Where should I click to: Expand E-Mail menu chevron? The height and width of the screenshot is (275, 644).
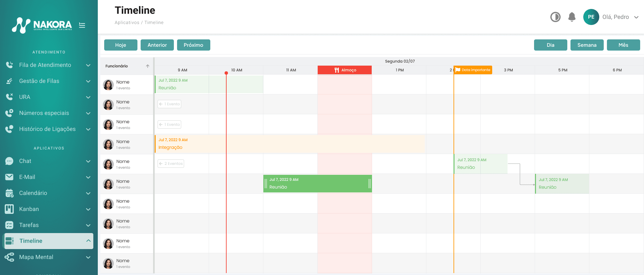(88, 177)
